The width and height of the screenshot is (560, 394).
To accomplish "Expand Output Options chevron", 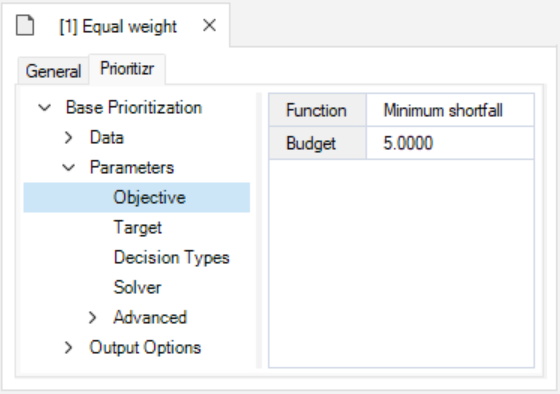I will pyautogui.click(x=68, y=347).
